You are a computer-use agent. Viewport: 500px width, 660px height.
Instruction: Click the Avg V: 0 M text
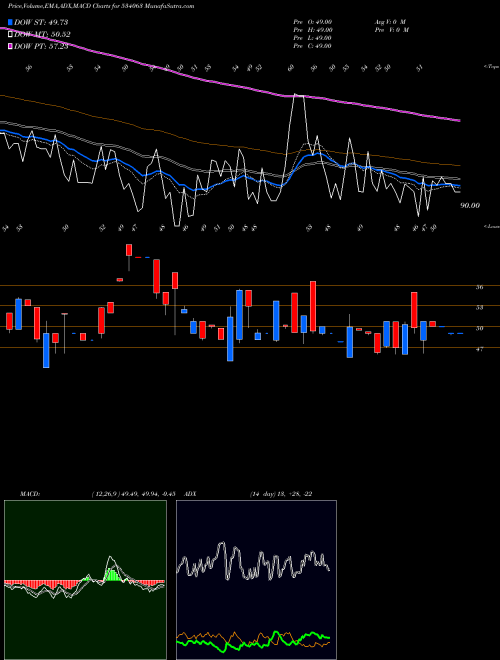click(389, 22)
